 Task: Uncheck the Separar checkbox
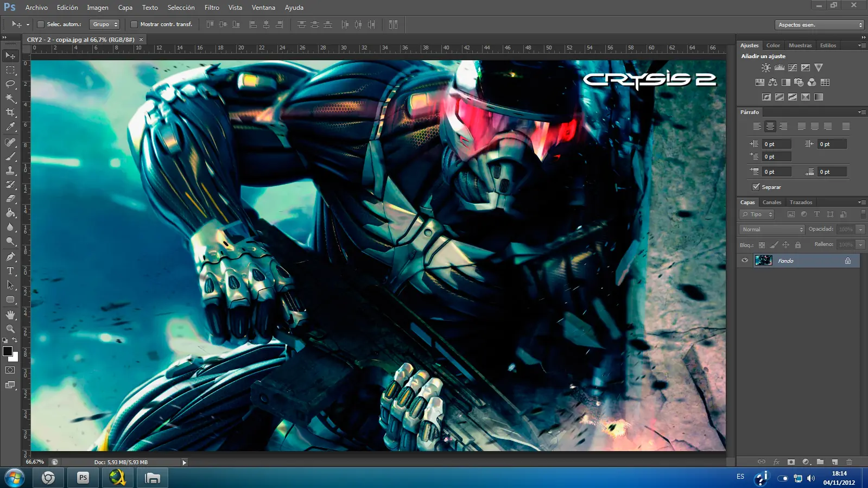[x=756, y=187]
